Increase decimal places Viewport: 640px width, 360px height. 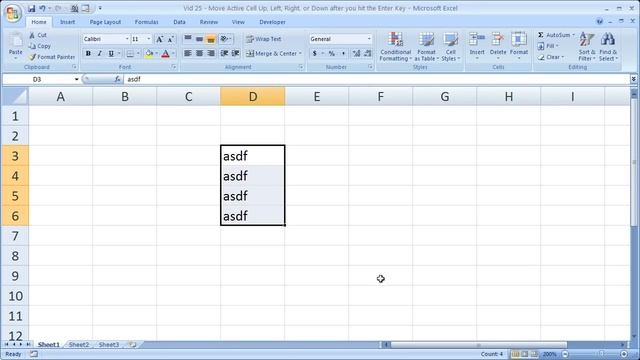356,53
